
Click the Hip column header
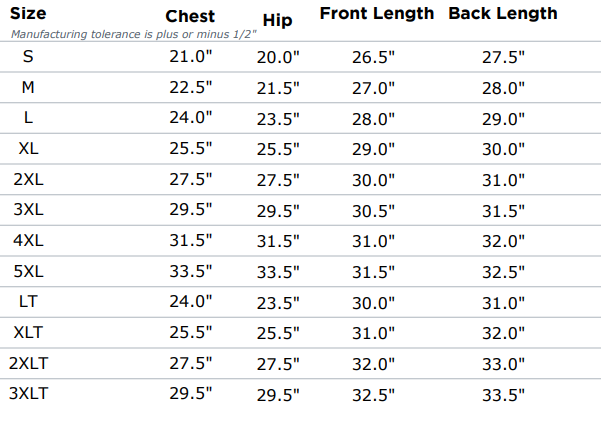(x=277, y=21)
